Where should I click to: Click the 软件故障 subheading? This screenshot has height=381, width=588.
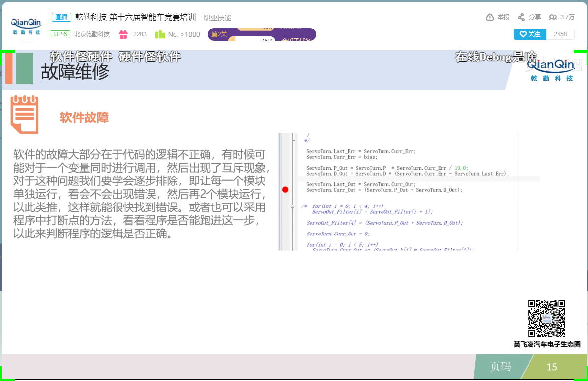coord(84,118)
